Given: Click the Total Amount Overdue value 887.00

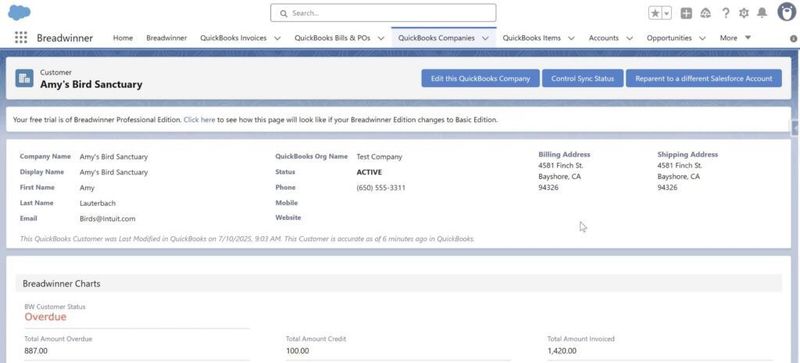Looking at the screenshot, I should pyautogui.click(x=36, y=351).
